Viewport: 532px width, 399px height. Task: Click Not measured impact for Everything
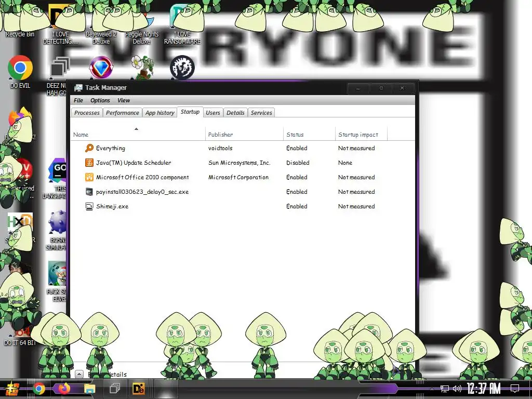[x=356, y=148]
